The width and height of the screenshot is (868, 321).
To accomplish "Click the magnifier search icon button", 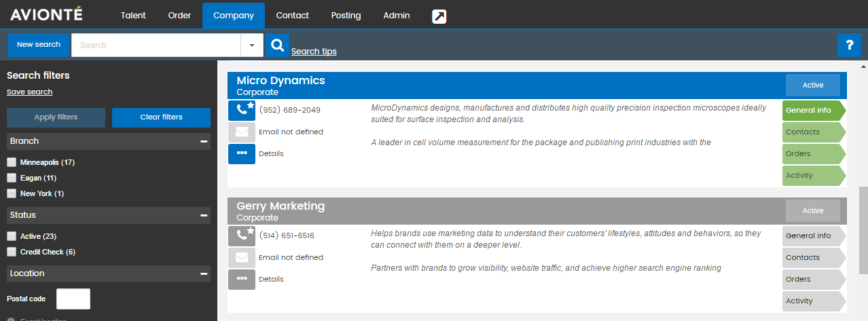I will click(x=277, y=45).
